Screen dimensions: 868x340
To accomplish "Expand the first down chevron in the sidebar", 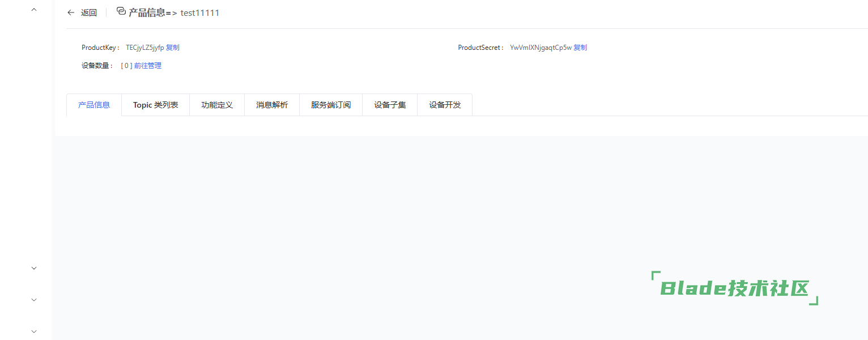I will [34, 268].
